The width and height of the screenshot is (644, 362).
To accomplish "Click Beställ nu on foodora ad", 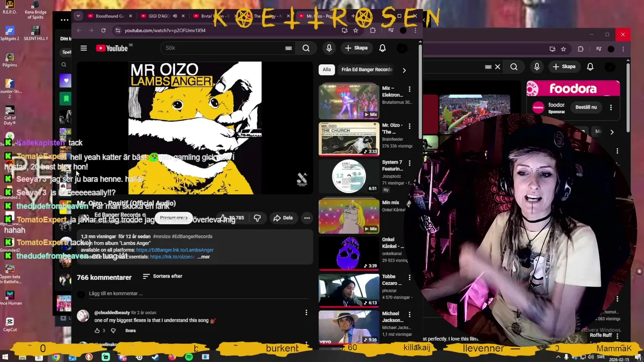I will coord(586,107).
